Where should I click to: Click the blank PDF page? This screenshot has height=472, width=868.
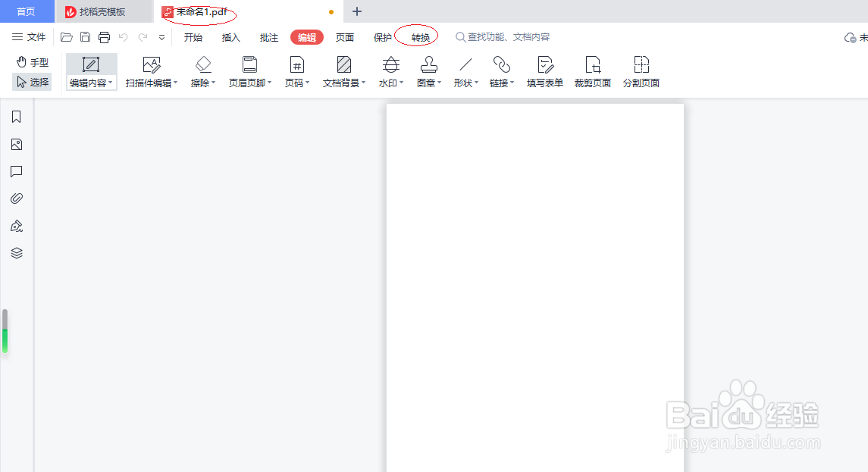(535, 288)
